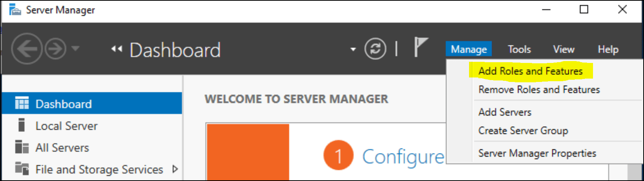Close the Server Manager window
The width and height of the screenshot is (644, 181).
pos(622,9)
